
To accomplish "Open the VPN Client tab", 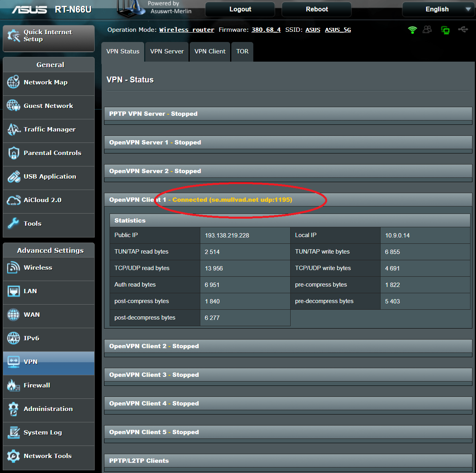I will (x=210, y=51).
